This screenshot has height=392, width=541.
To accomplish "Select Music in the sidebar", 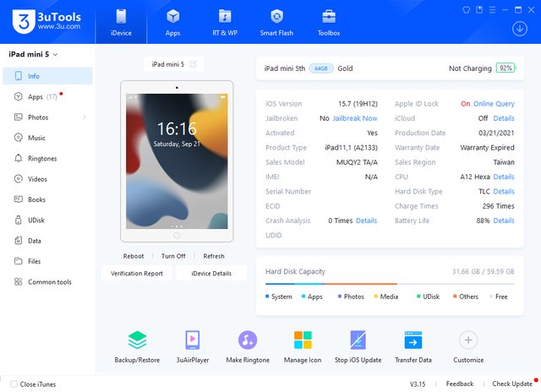I will tap(36, 138).
